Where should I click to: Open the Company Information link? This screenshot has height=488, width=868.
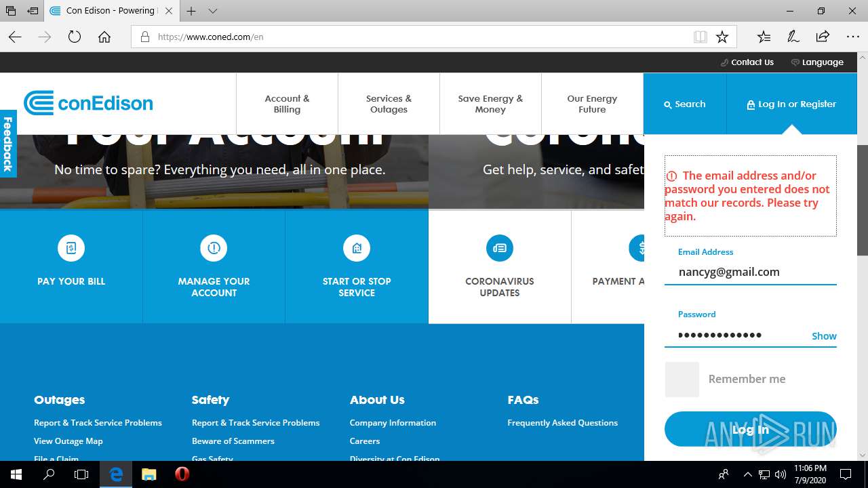(393, 422)
